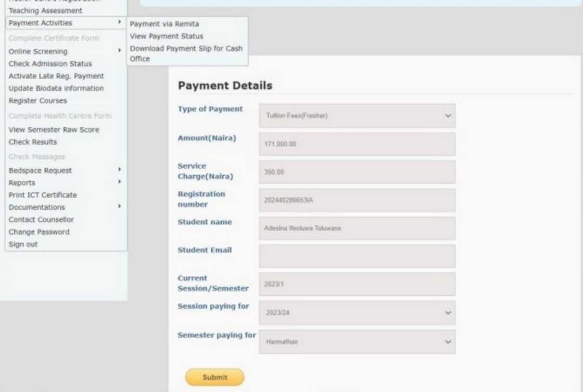Open Download Payment Slip for Cash Office

click(186, 48)
